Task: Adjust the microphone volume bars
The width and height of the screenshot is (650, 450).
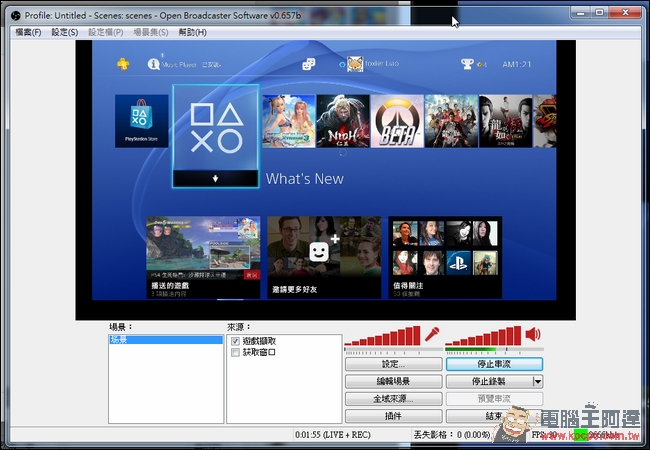Action: 383,336
